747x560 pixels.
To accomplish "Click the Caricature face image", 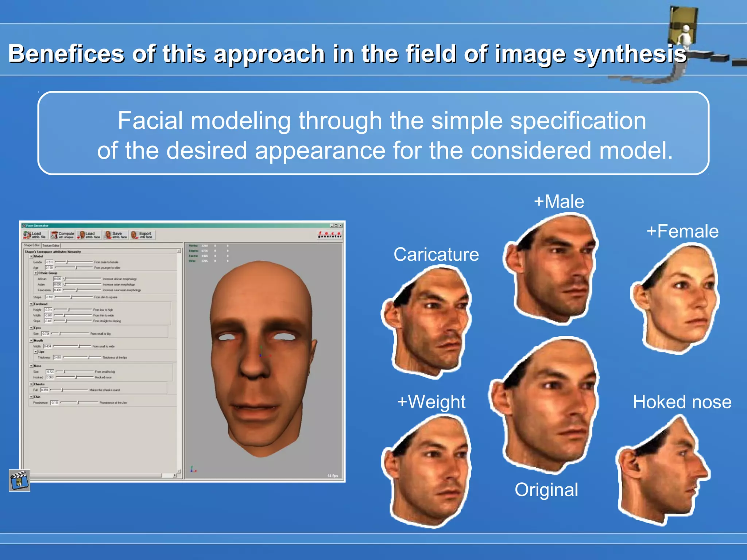I will (x=426, y=322).
